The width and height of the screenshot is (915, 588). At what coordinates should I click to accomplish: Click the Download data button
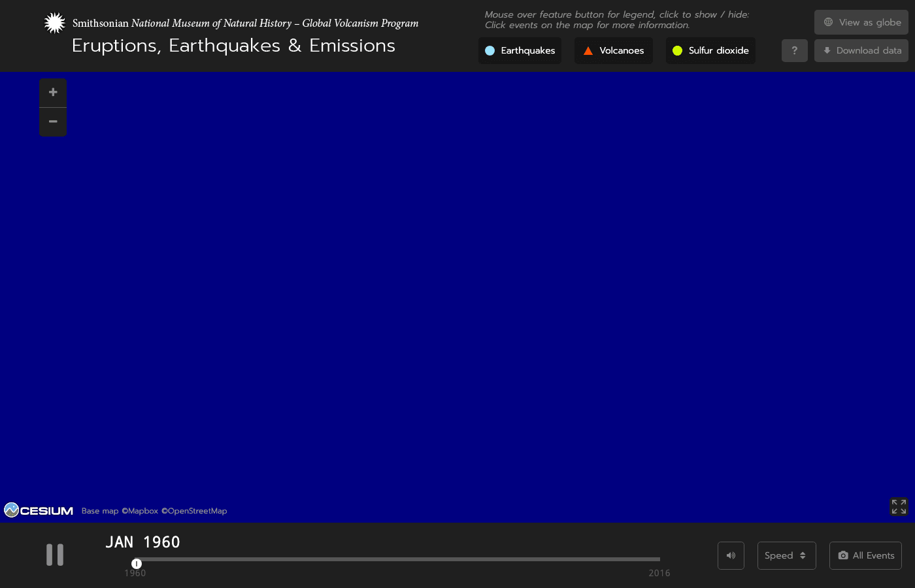pyautogui.click(x=861, y=50)
